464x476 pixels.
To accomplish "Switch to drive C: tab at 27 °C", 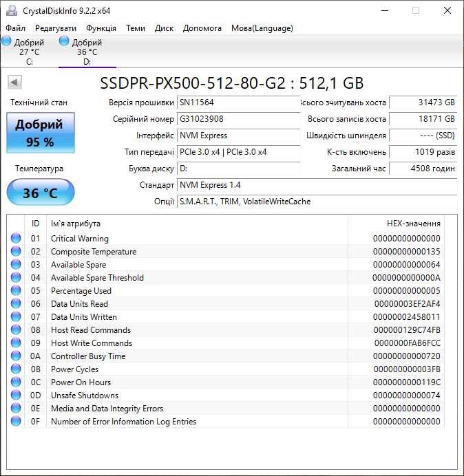I will (29, 52).
